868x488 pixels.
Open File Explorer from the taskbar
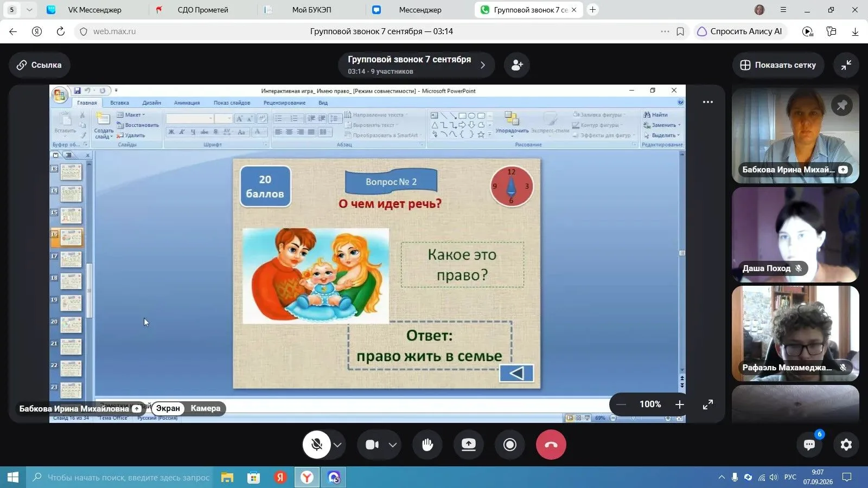[x=227, y=477]
